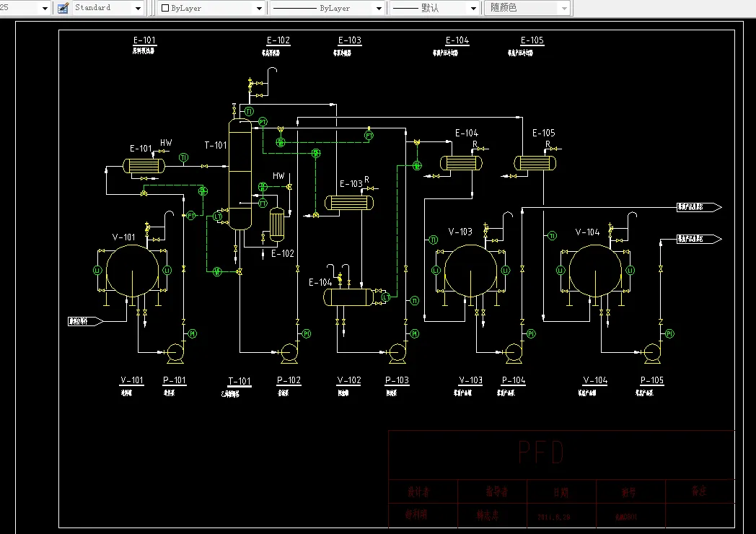Click the TI bubble left of V-103
Viewport: 756px width, 534px height.
(x=433, y=240)
